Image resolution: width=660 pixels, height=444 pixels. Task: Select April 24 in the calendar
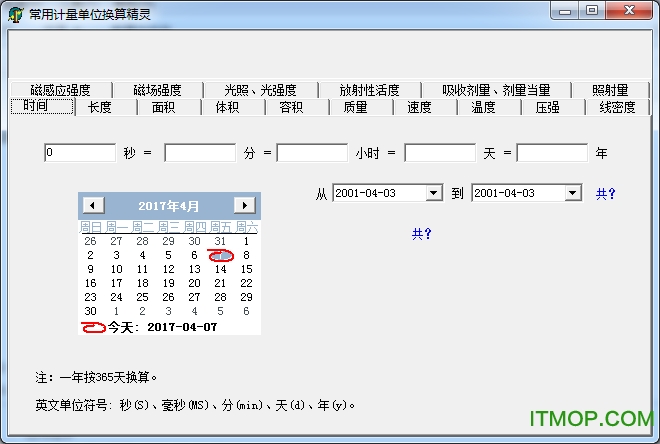coord(117,297)
